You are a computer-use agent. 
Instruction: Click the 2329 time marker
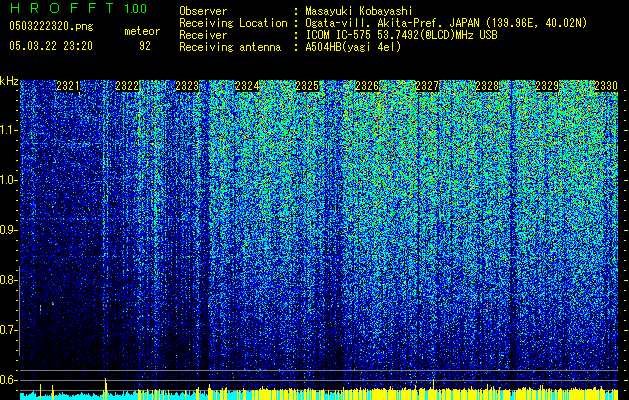[548, 86]
